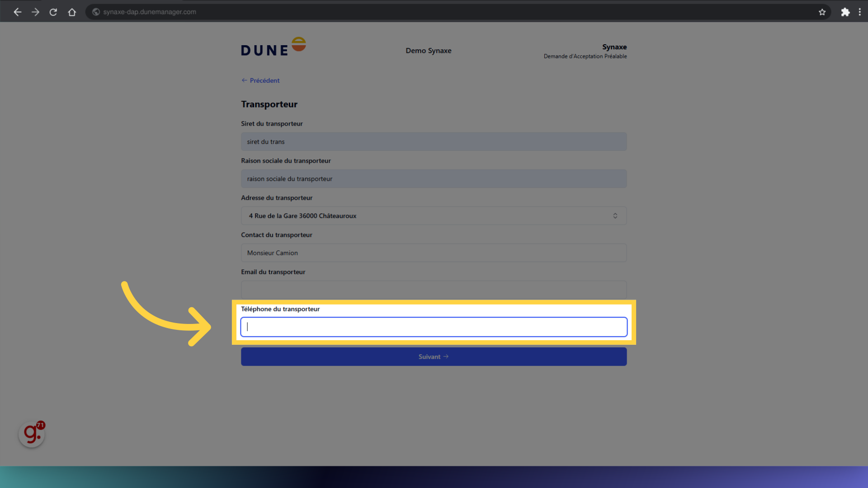Click the DUNE logo
The image size is (868, 488).
(273, 47)
